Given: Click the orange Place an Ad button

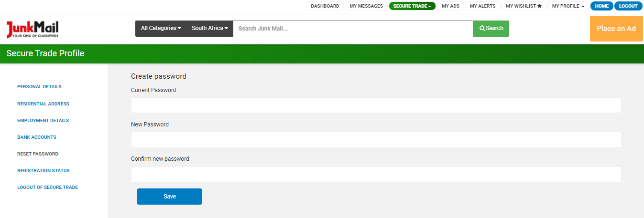Looking at the screenshot, I should [x=616, y=29].
